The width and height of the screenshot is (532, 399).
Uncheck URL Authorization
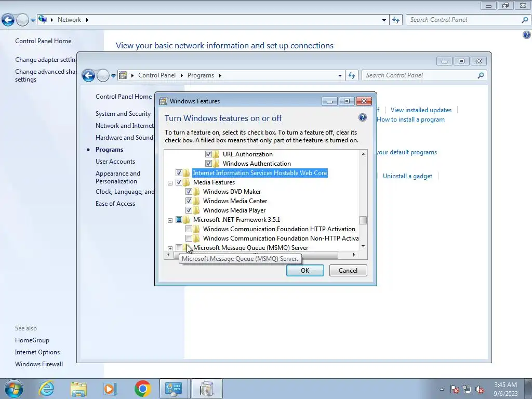208,154
